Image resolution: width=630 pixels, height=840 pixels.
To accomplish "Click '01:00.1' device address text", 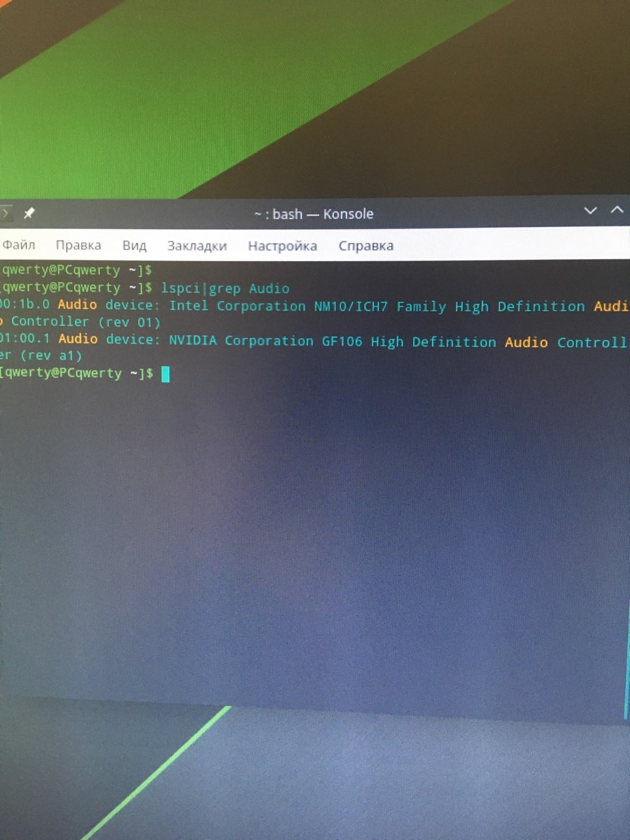I will point(25,339).
